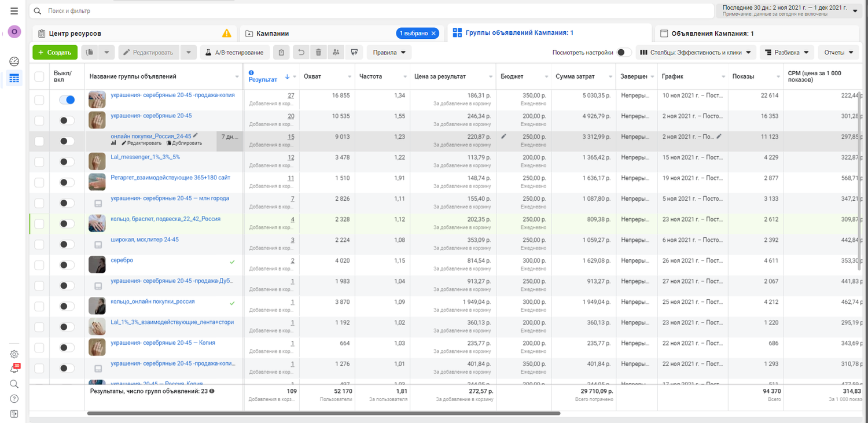868x423 pixels.
Task: Turn off the first ad set toggle
Action: tap(67, 100)
